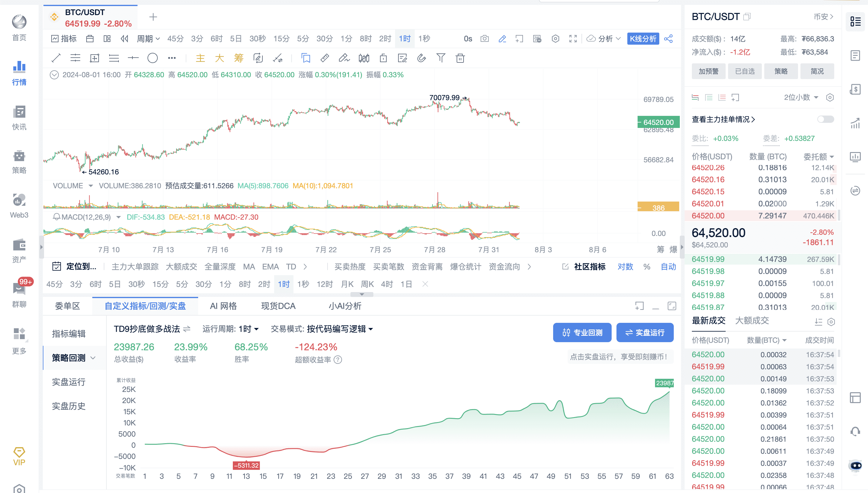This screenshot has width=868, height=493.
Task: Click the share icon next to K线分析
Action: point(668,39)
